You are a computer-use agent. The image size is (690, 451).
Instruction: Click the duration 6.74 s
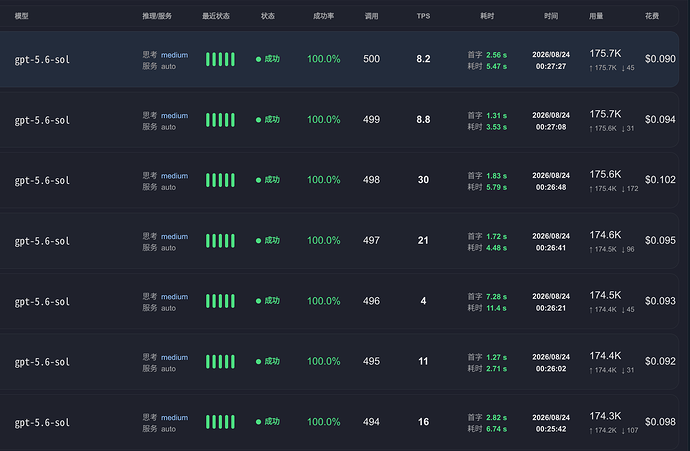(x=496, y=429)
